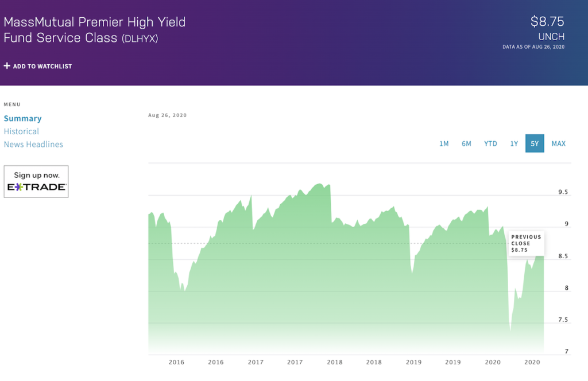Image resolution: width=588 pixels, height=381 pixels.
Task: Select the 6M time range
Action: pyautogui.click(x=466, y=143)
